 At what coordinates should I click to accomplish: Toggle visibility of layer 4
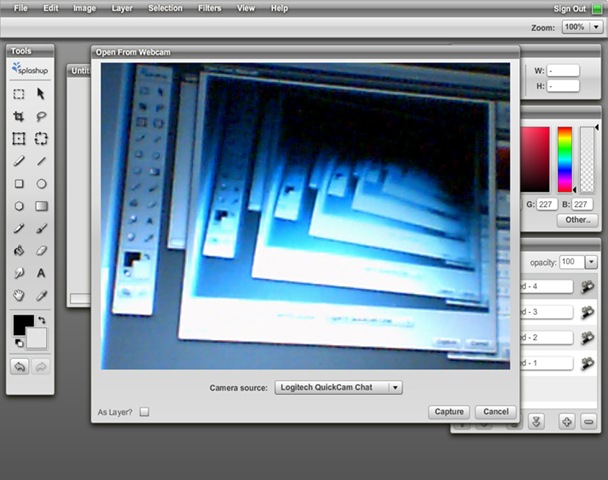[x=588, y=287]
